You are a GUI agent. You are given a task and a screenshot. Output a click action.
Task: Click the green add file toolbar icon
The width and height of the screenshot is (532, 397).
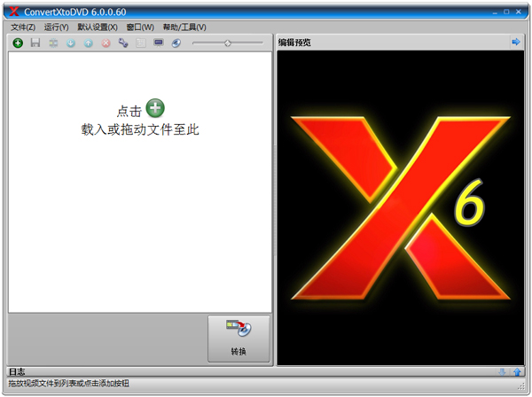tap(18, 43)
